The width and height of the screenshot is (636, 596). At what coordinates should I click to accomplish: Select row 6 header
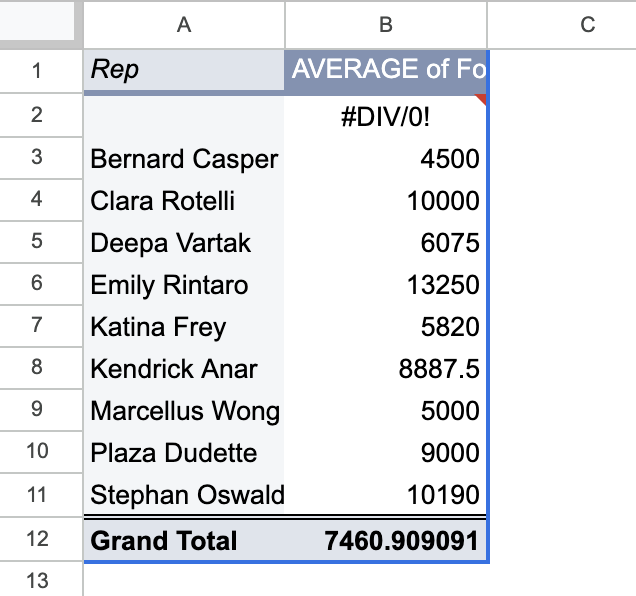[x=41, y=284]
